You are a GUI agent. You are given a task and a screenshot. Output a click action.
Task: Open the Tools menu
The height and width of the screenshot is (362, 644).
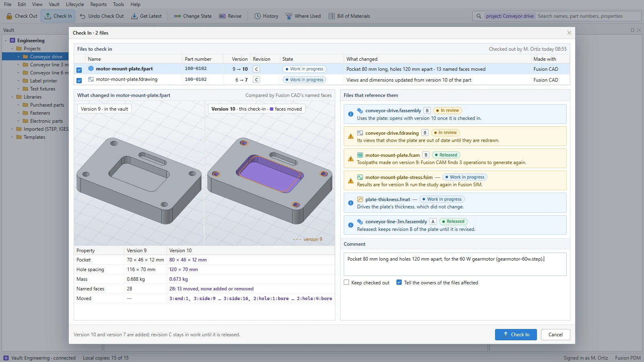119,4
